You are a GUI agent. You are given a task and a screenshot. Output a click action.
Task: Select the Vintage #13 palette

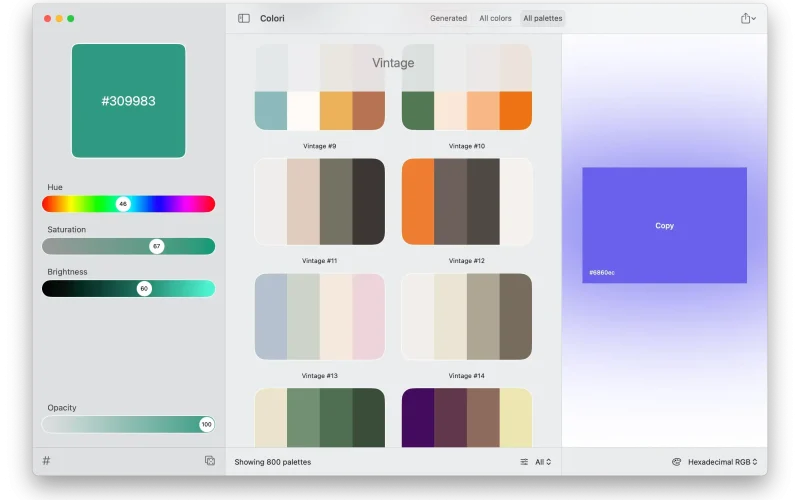click(320, 316)
